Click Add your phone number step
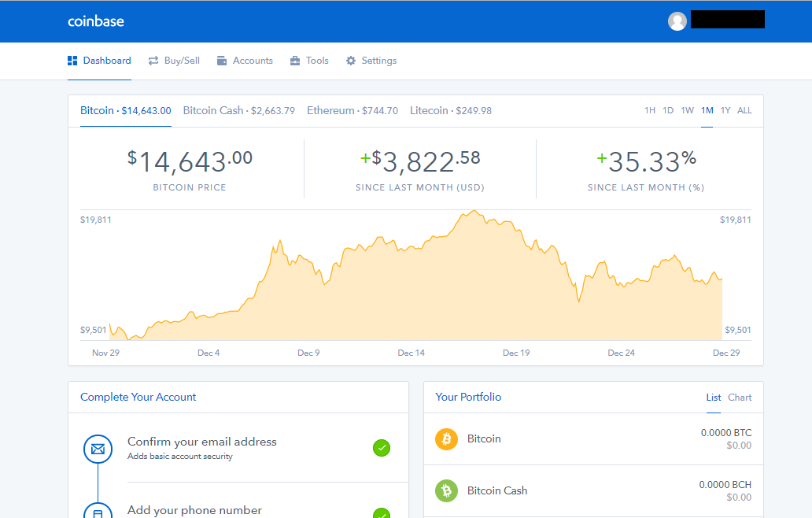The height and width of the screenshot is (518, 812). coord(194,510)
